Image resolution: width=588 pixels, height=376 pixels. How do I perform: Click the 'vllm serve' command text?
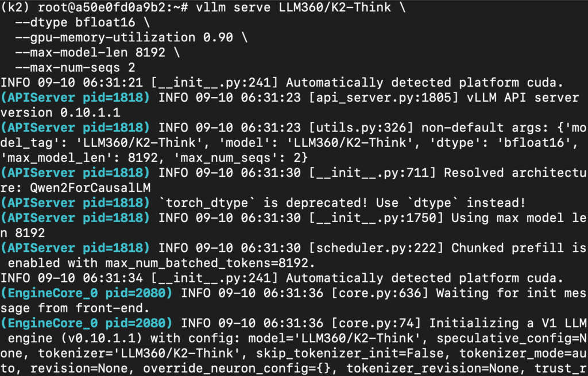[233, 7]
